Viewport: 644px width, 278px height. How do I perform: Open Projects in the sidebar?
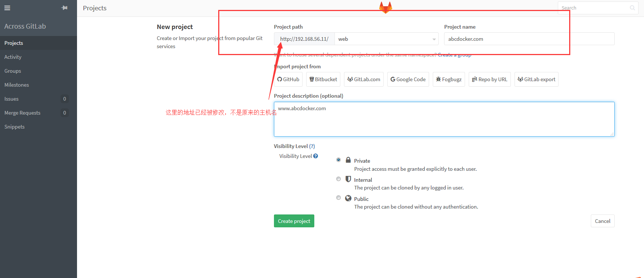click(39, 43)
